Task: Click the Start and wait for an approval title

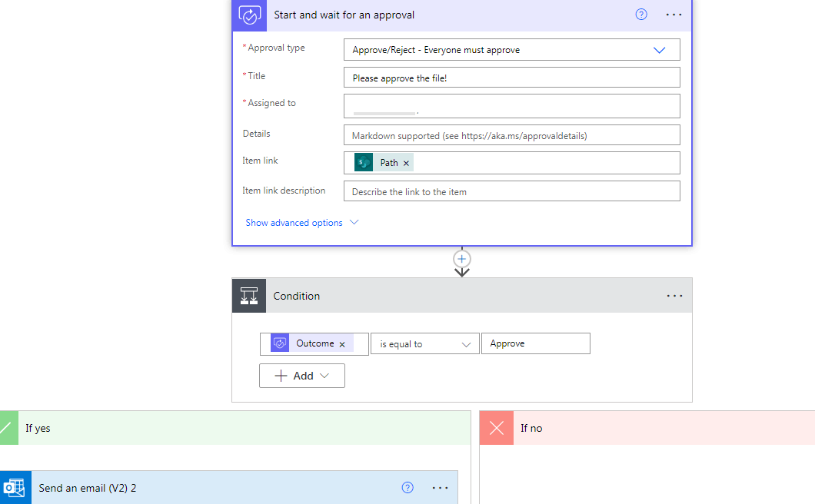Action: coord(344,15)
